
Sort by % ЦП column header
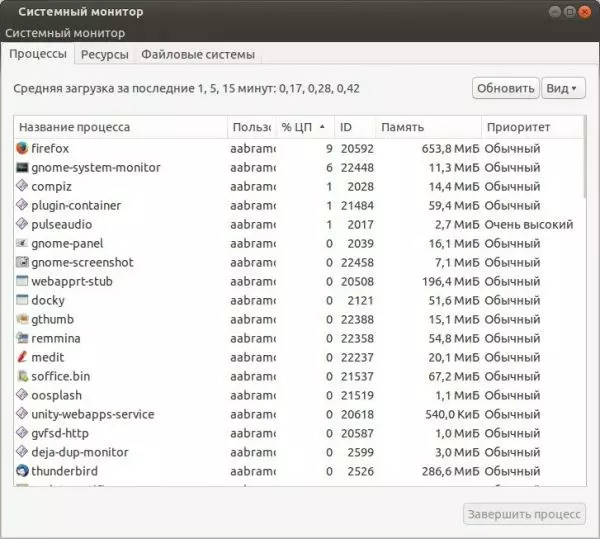click(303, 127)
